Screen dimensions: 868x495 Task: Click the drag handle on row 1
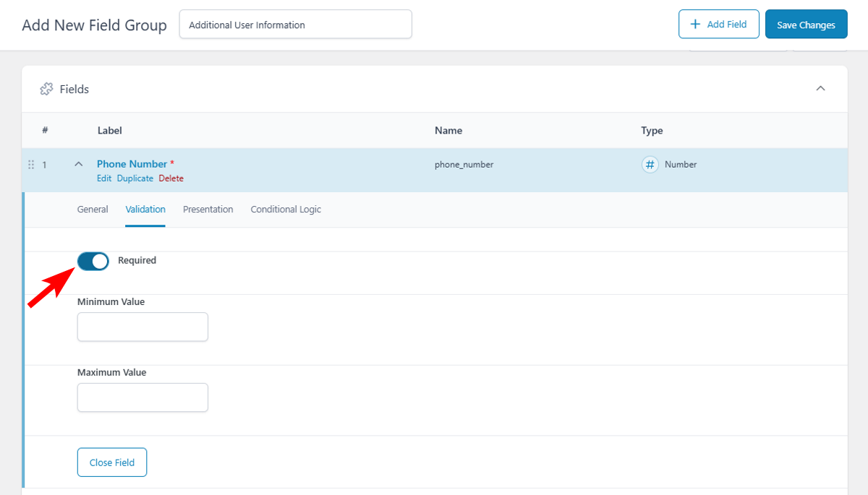(x=31, y=165)
